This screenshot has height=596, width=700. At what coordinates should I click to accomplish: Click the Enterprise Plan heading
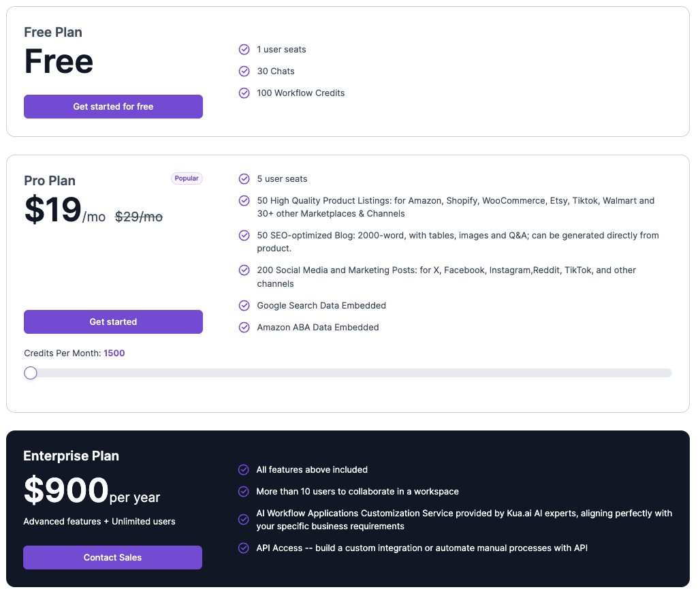[x=71, y=456]
